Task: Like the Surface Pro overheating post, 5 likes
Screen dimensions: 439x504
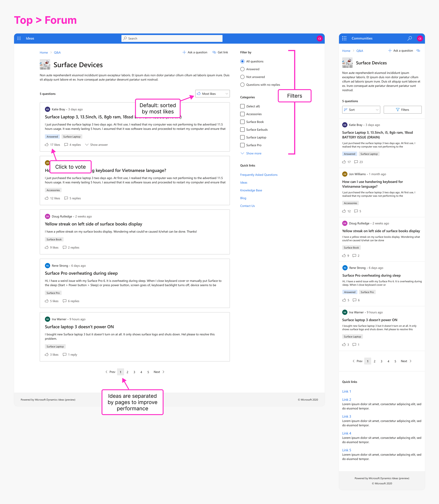Action: (x=47, y=301)
